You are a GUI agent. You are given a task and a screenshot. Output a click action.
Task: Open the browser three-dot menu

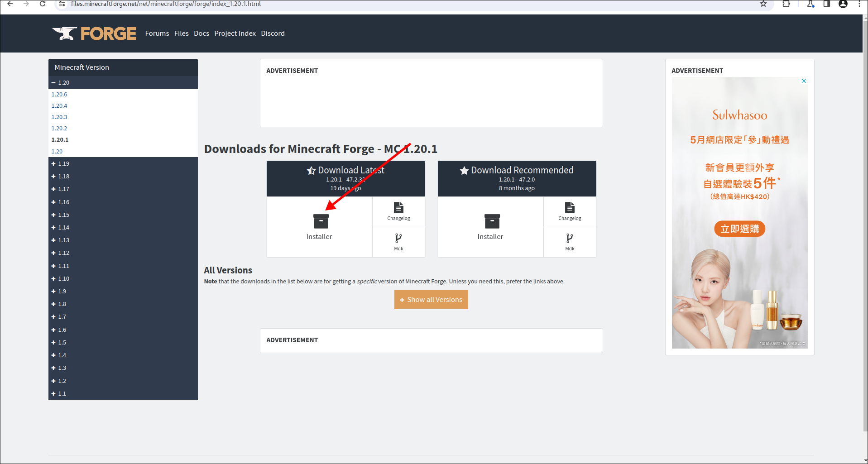pyautogui.click(x=859, y=4)
